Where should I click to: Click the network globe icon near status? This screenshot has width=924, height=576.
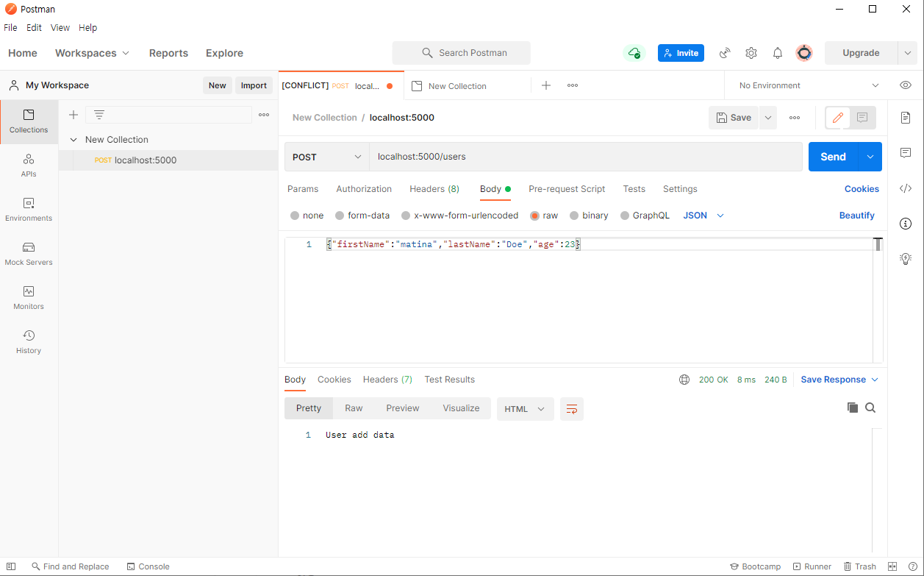point(684,380)
